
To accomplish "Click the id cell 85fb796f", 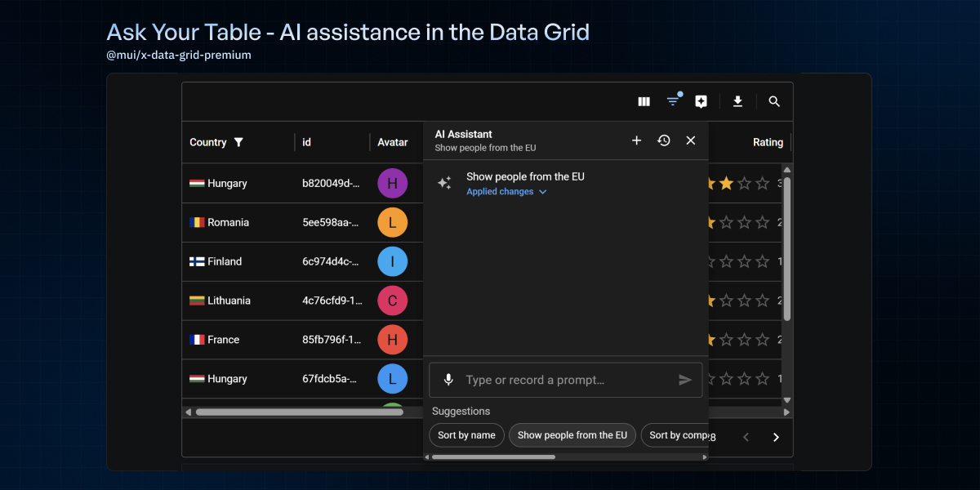I will (332, 340).
